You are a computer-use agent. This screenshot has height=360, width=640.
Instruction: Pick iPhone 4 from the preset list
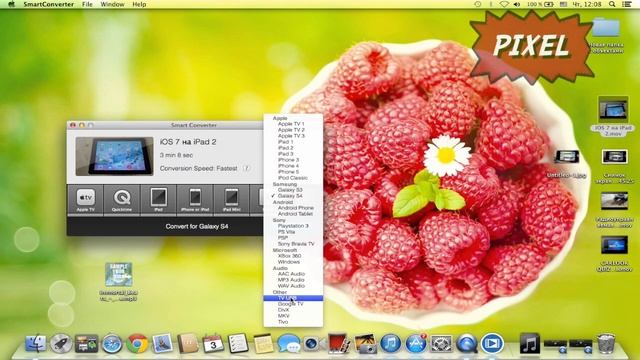[x=288, y=166]
